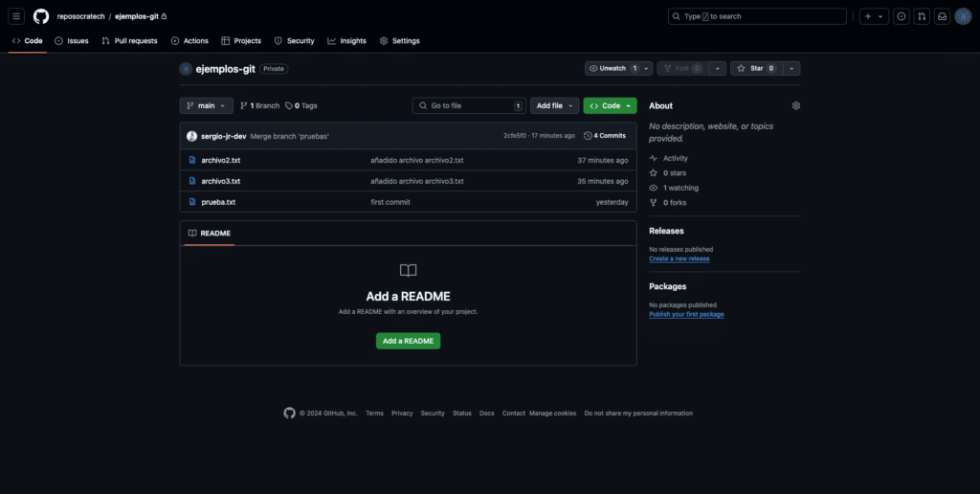Screen dimensions: 980x494
Task: View the 4 Commits history
Action: 605,136
